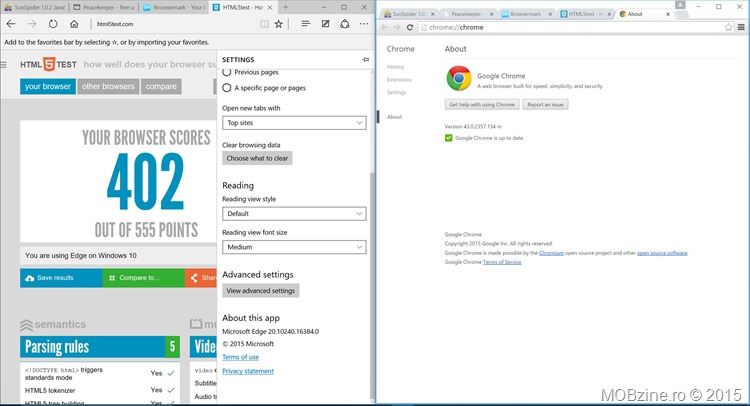The width and height of the screenshot is (750, 406).
Task: Open new tab in Edge
Action: coord(286,7)
